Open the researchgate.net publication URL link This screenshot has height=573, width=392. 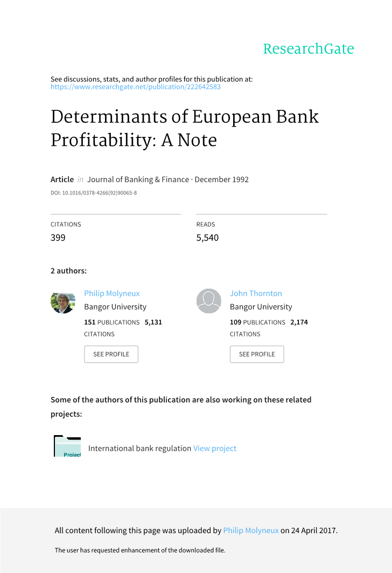pos(135,87)
